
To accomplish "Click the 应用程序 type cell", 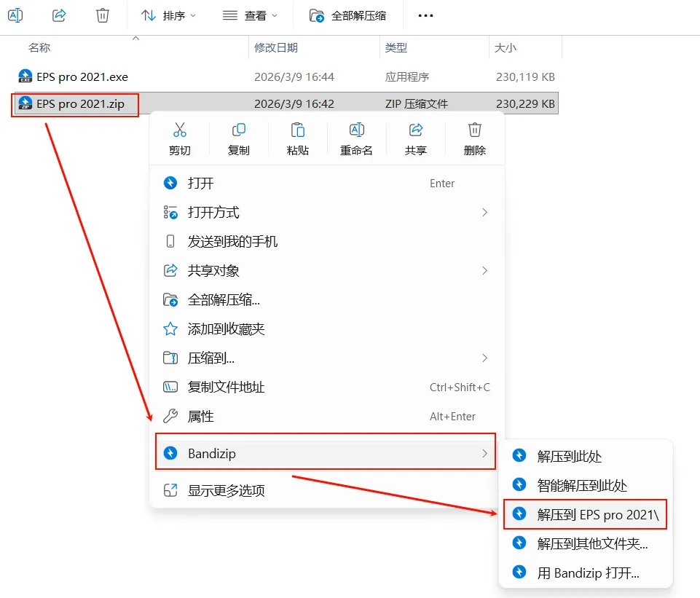I will (407, 76).
